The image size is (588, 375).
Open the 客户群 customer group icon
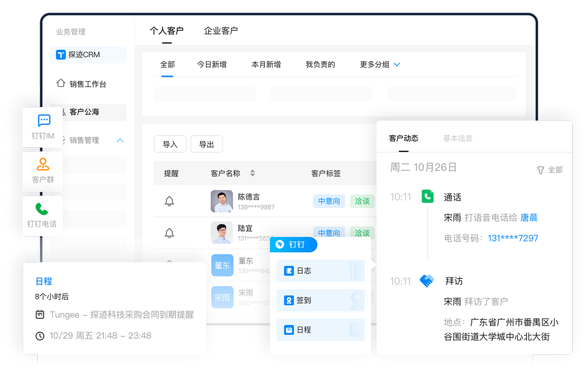click(x=43, y=164)
